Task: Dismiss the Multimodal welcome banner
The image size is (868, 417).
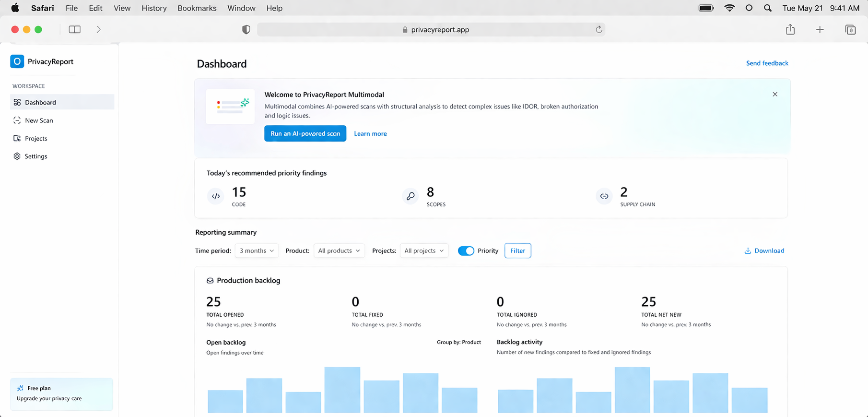Action: 775,95
